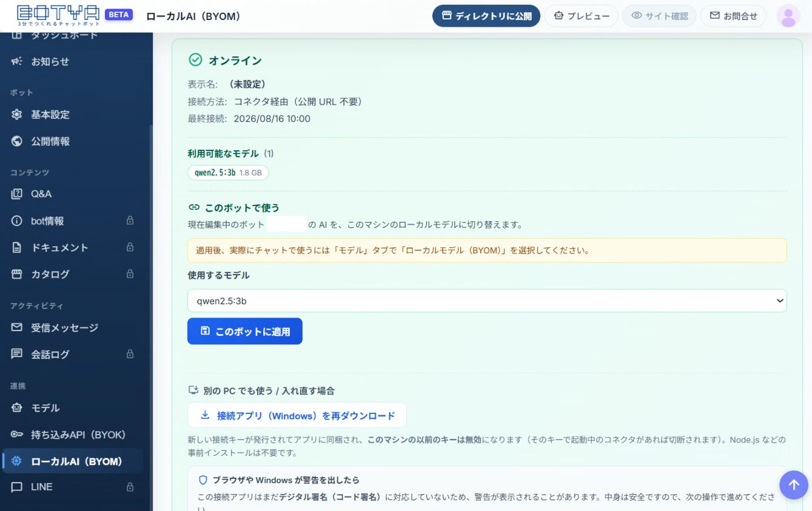Click the lock icon on bot情報 row
Viewport: 812px width, 511px height.
point(130,221)
